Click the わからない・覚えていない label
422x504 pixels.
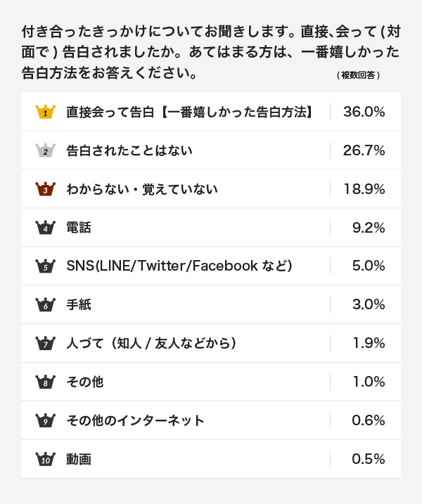(142, 189)
